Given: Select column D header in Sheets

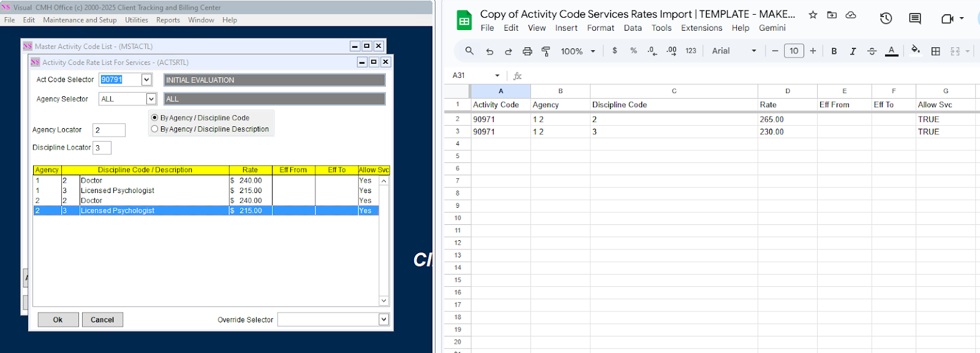Looking at the screenshot, I should tap(787, 91).
